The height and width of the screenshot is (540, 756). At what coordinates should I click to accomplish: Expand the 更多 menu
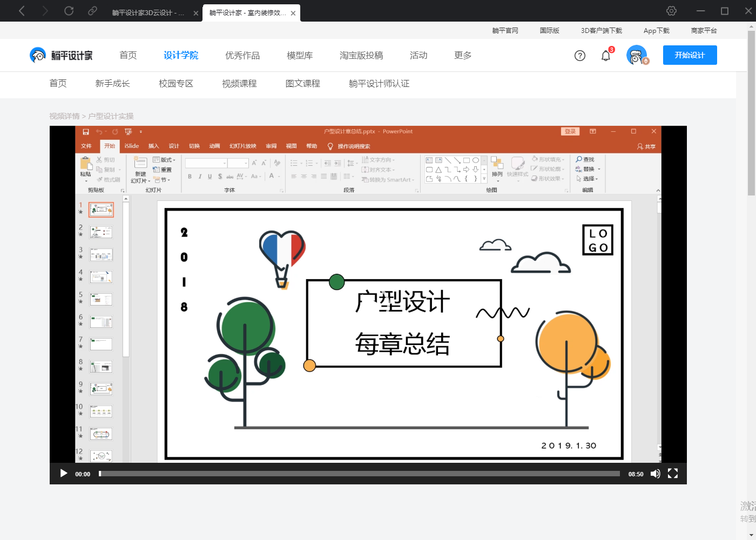tap(463, 55)
